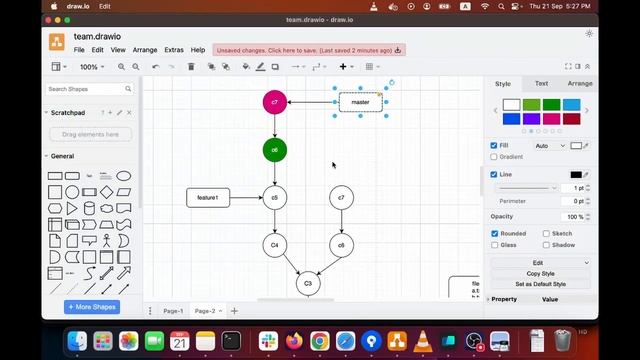Toggle the Line checkbox
Screen dimensions: 640x360
tap(493, 174)
